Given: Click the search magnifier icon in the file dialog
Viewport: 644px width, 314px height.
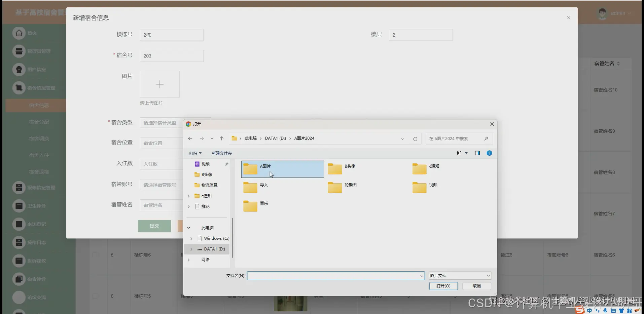Looking at the screenshot, I should [486, 139].
